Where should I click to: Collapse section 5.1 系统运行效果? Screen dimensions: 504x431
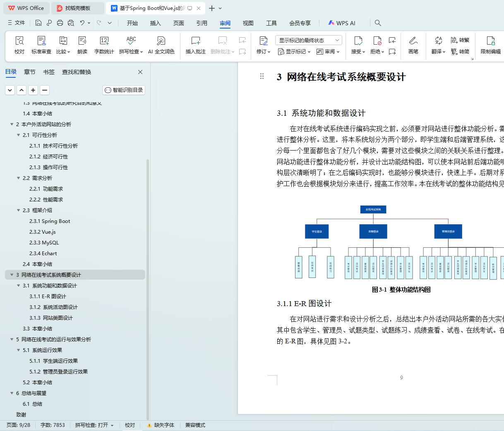pos(18,350)
